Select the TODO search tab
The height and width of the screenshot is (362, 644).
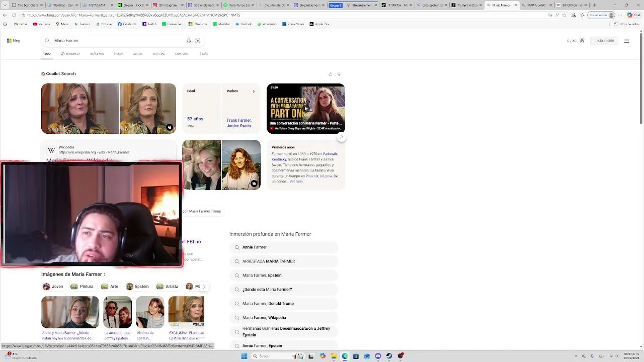click(x=47, y=54)
